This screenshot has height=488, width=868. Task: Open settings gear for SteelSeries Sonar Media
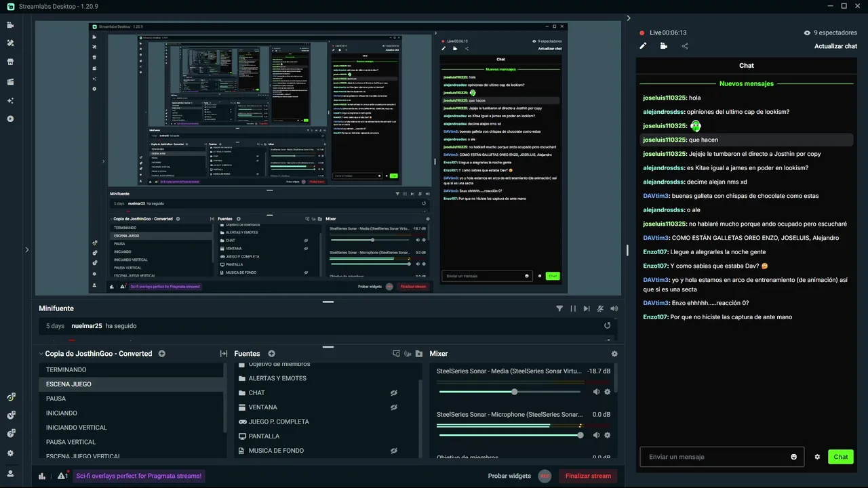pos(607,392)
